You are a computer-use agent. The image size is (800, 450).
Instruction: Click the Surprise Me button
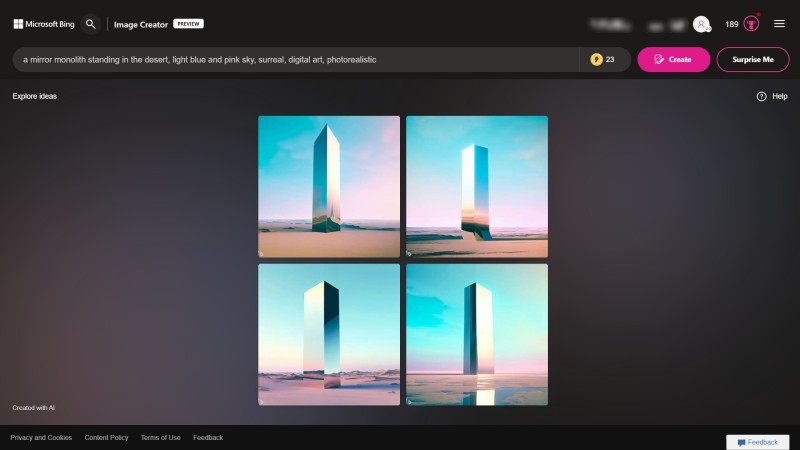click(753, 60)
